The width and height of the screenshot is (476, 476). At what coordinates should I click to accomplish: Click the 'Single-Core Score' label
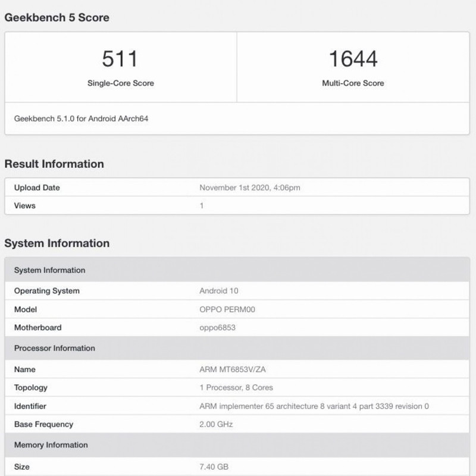click(121, 83)
